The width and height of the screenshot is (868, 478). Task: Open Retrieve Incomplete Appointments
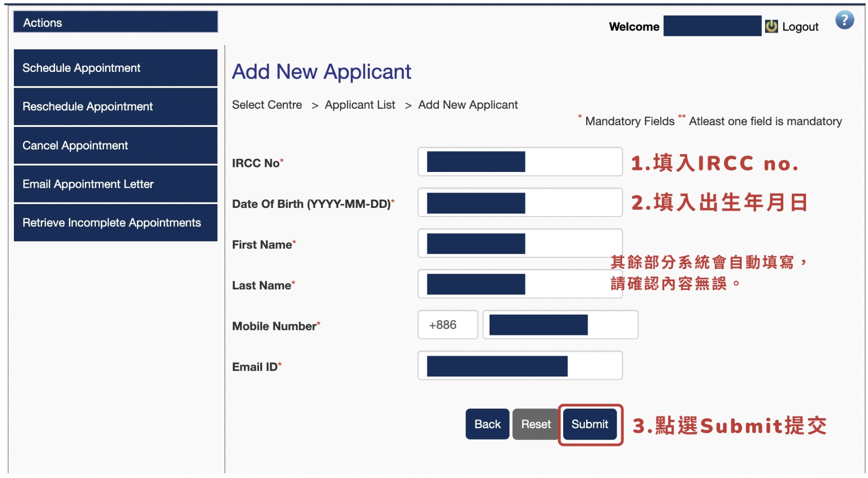pyautogui.click(x=115, y=223)
